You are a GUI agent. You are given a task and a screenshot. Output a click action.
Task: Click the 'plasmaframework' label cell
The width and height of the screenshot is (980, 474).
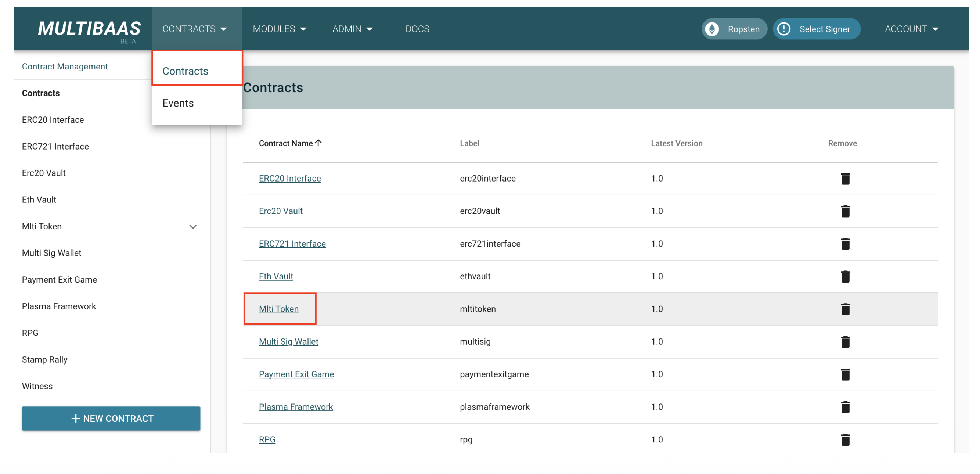click(494, 407)
